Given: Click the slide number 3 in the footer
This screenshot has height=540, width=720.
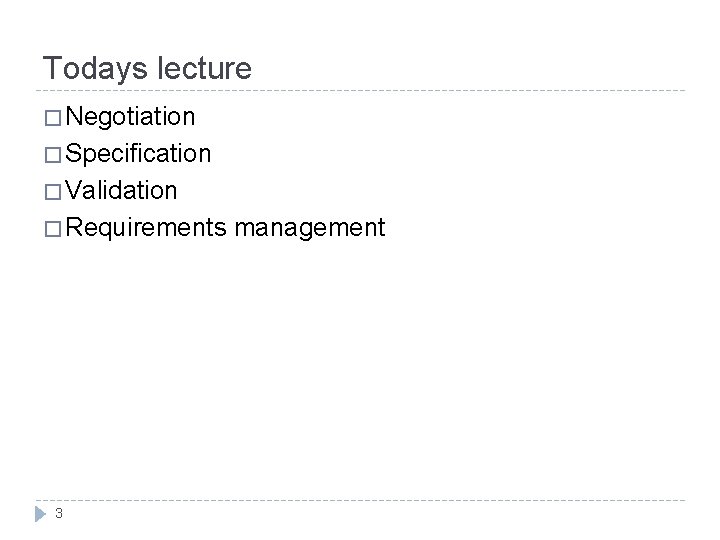Looking at the screenshot, I should (x=60, y=514).
